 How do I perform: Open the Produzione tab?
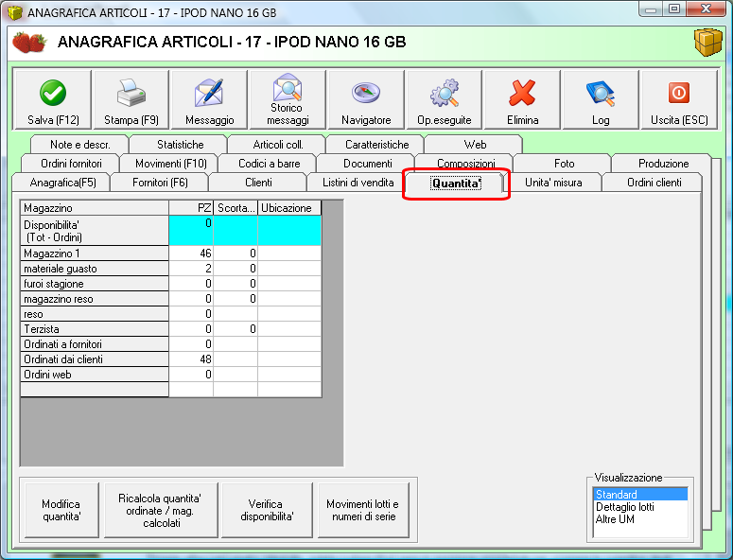click(663, 163)
